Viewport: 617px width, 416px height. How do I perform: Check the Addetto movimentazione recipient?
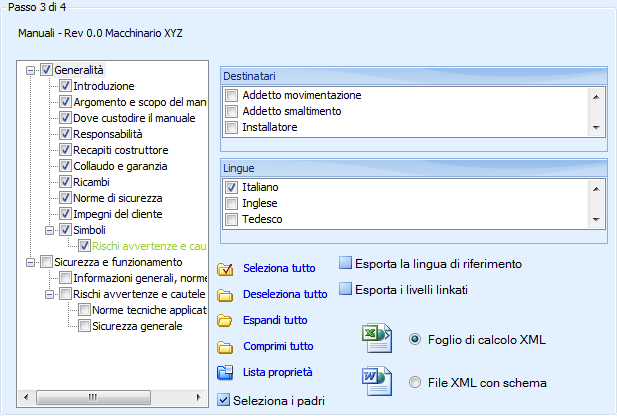click(x=231, y=95)
